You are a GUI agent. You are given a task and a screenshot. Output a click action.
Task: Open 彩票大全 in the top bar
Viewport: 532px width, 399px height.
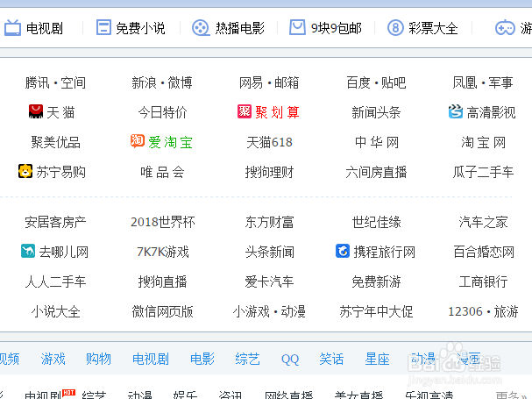(x=433, y=28)
